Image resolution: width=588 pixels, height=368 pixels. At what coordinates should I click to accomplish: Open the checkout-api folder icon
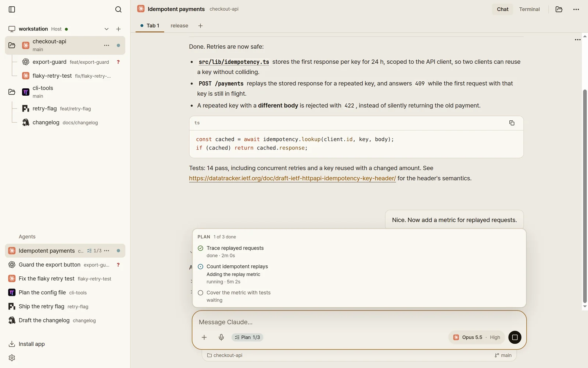pyautogui.click(x=12, y=45)
